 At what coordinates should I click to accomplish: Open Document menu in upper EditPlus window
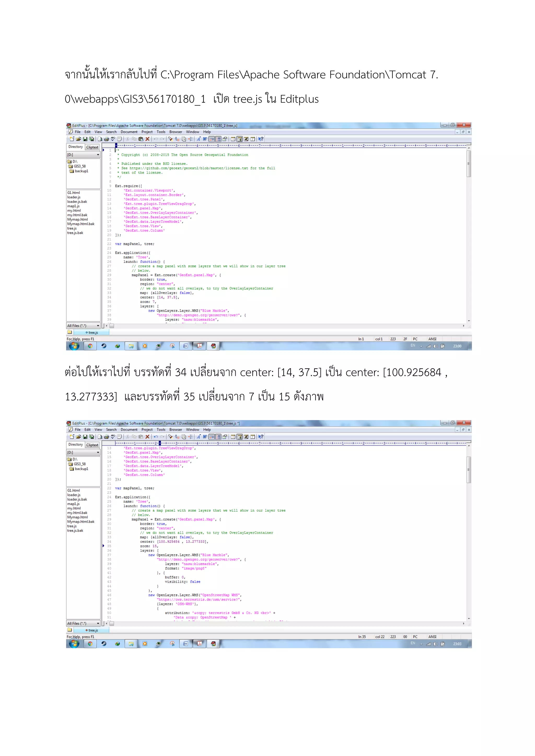coord(129,132)
